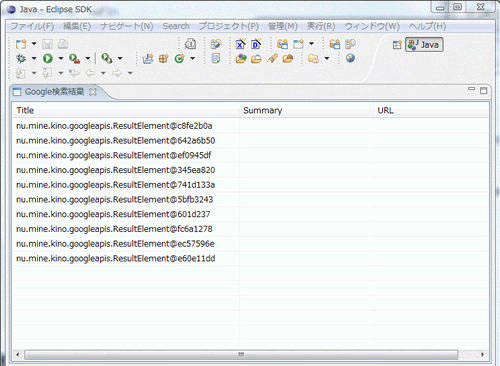The height and width of the screenshot is (366, 500).
Task: Expand dropdown beside Run with toolbox icon
Action: pos(88,58)
